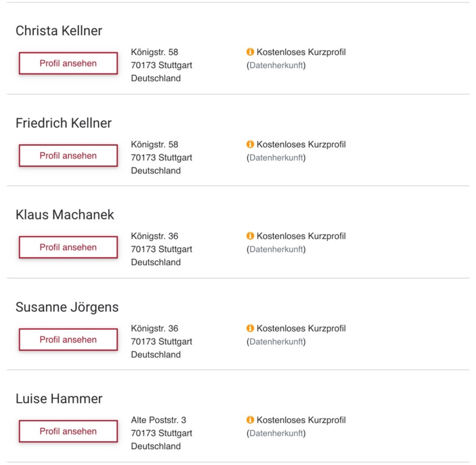This screenshot has height=465, width=476.
Task: Click info icon in Friedrich Kellner's entry
Action: coord(250,144)
